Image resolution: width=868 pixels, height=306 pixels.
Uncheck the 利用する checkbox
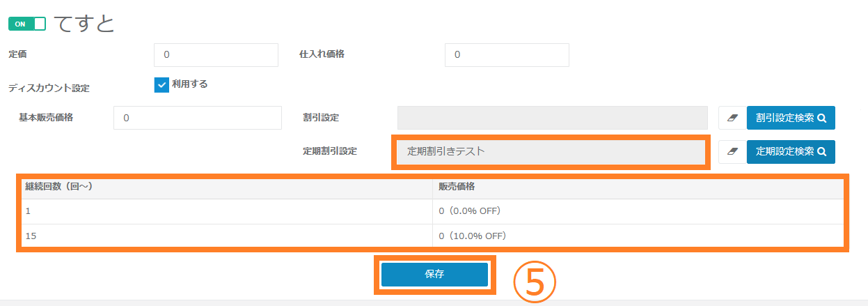point(161,84)
